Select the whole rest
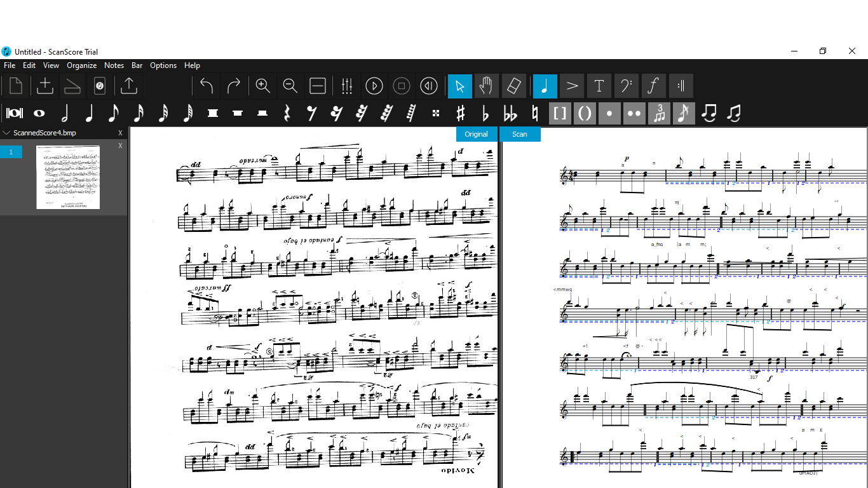Viewport: 868px width, 488px height. (238, 113)
